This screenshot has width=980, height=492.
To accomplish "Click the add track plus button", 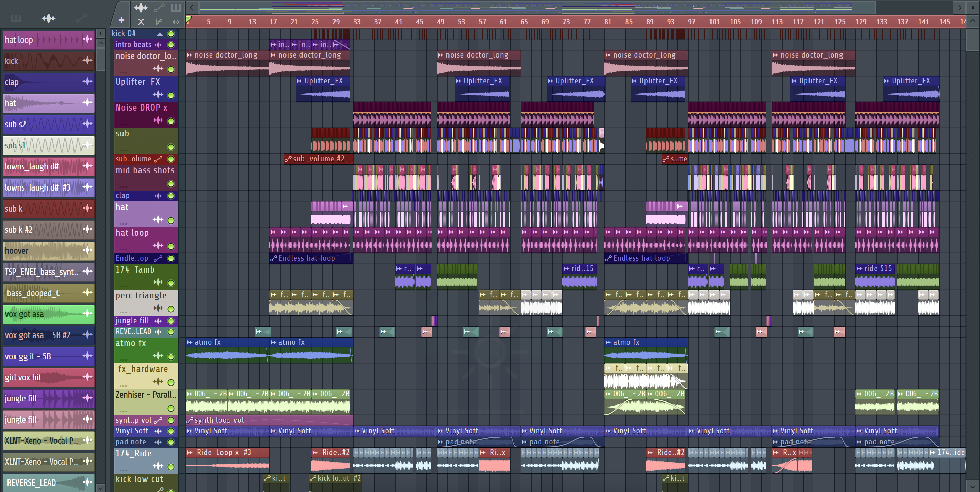I will pos(121,20).
